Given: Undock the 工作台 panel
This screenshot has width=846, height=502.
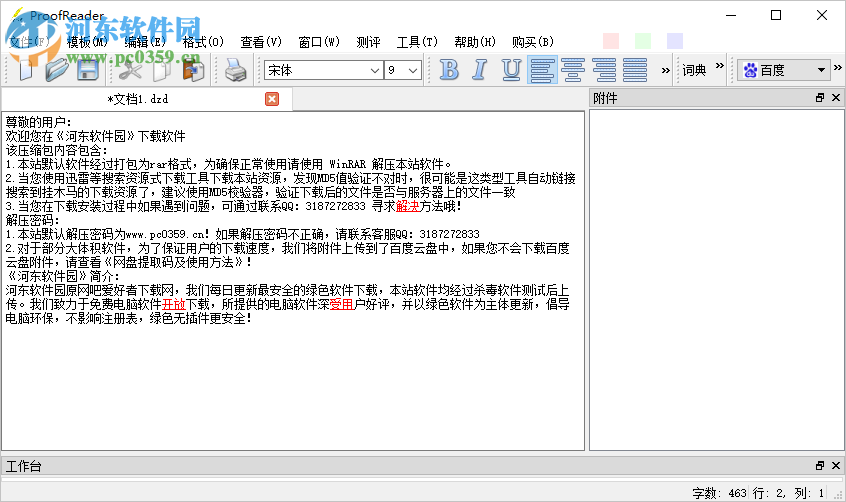Looking at the screenshot, I should [x=820, y=465].
